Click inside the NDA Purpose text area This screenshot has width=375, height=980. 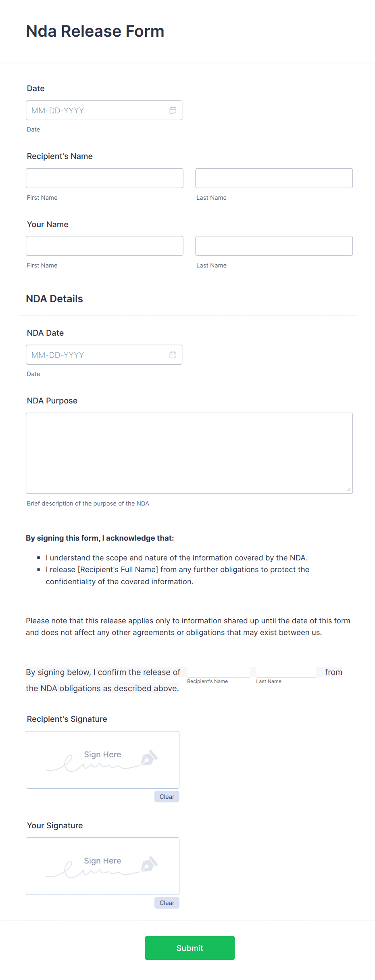pyautogui.click(x=189, y=452)
